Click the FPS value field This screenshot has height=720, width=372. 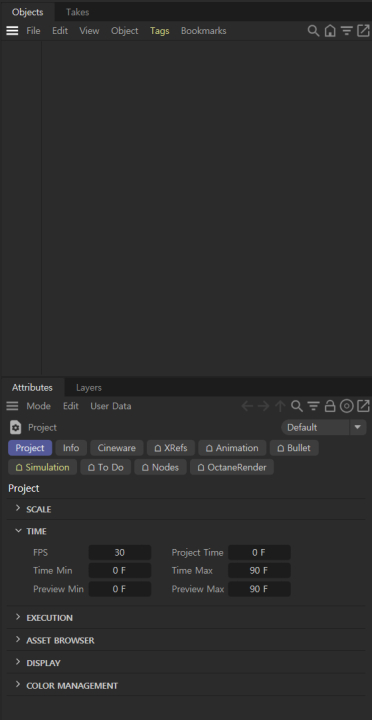[119, 552]
